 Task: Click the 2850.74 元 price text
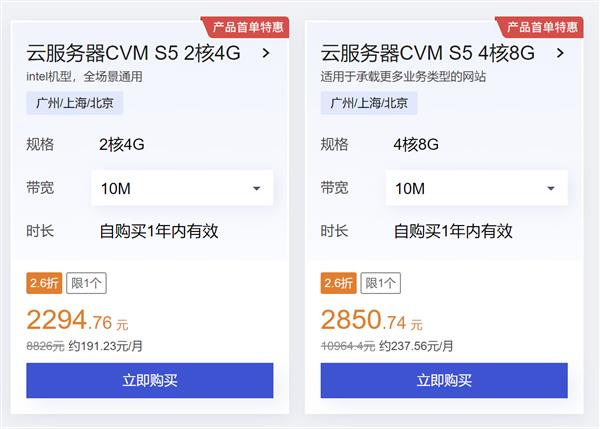[x=372, y=320]
